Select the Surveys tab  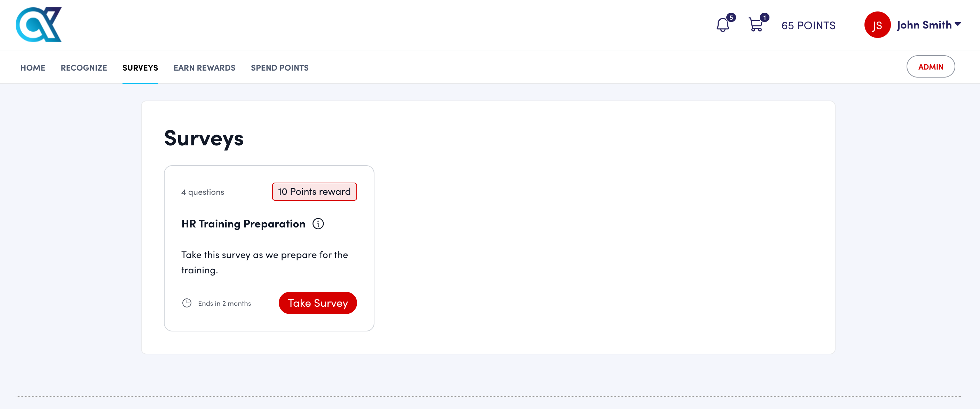(x=140, y=68)
